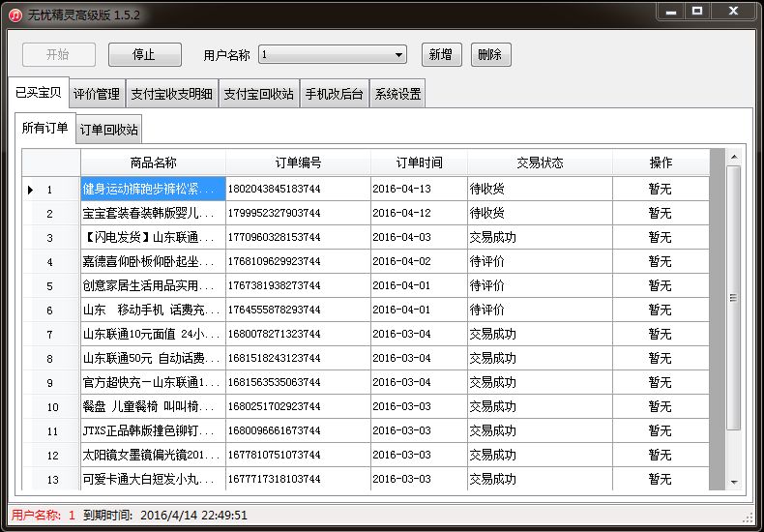This screenshot has height=532, width=764.
Task: Select row header number 1 with arrow
Action: (51, 189)
